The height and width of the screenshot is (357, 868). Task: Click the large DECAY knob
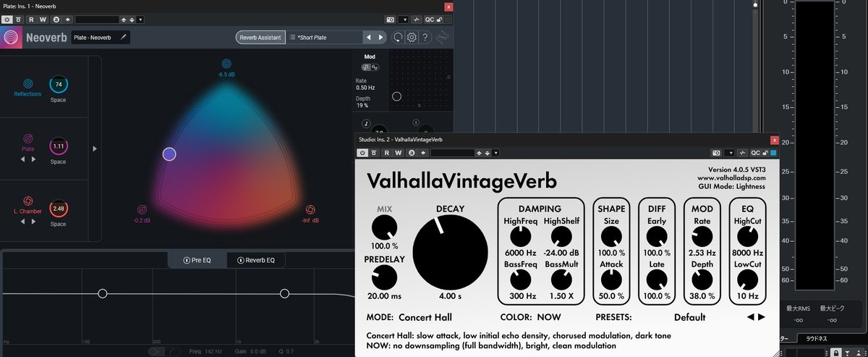[449, 251]
